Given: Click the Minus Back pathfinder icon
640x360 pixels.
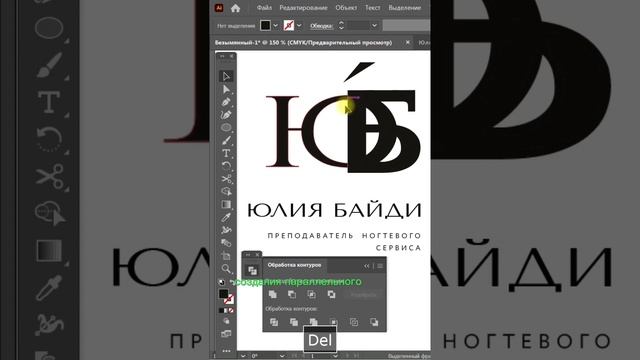Looking at the screenshot, I should coord(374,322).
